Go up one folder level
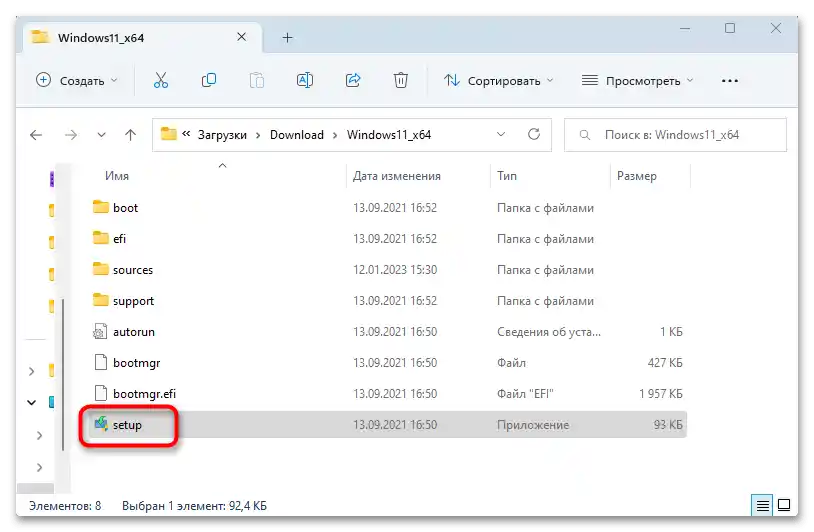814x532 pixels. tap(130, 135)
